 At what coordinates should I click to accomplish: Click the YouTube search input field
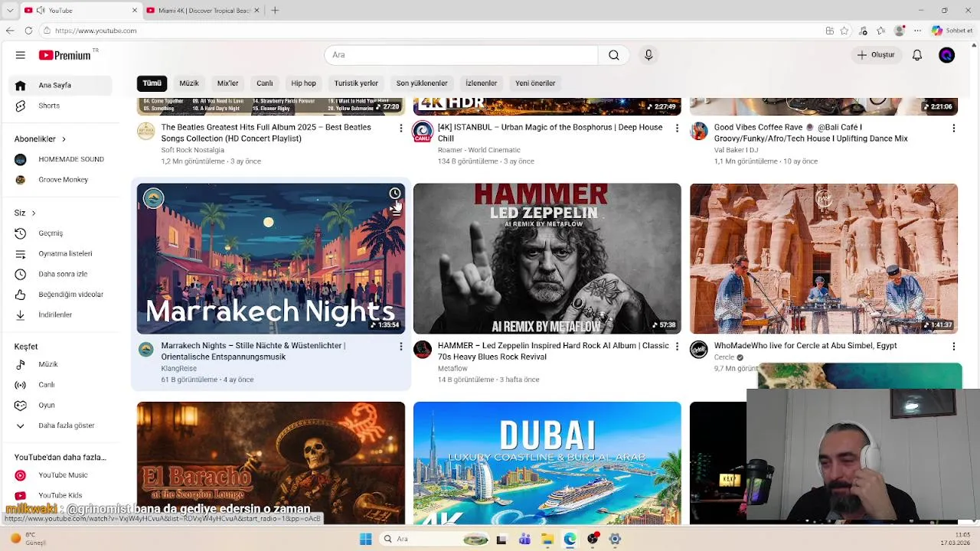pyautogui.click(x=461, y=55)
